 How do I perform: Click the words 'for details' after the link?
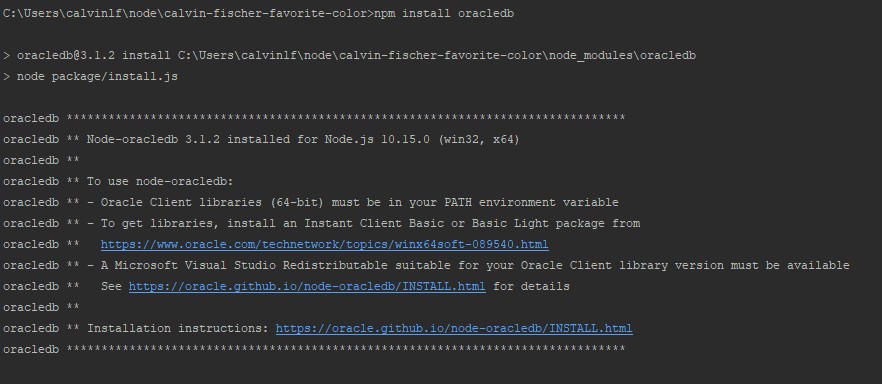pyautogui.click(x=532, y=287)
